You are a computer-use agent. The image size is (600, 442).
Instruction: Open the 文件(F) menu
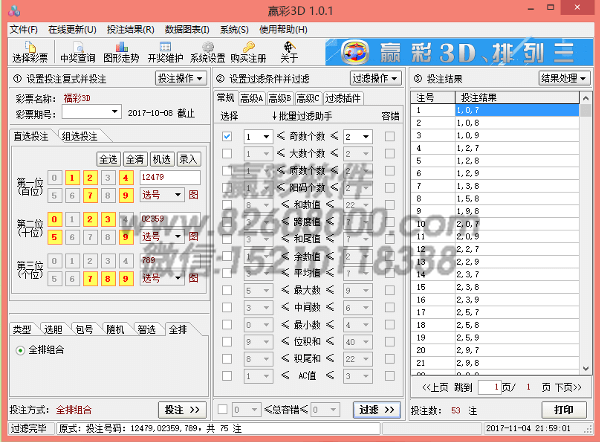[x=23, y=29]
